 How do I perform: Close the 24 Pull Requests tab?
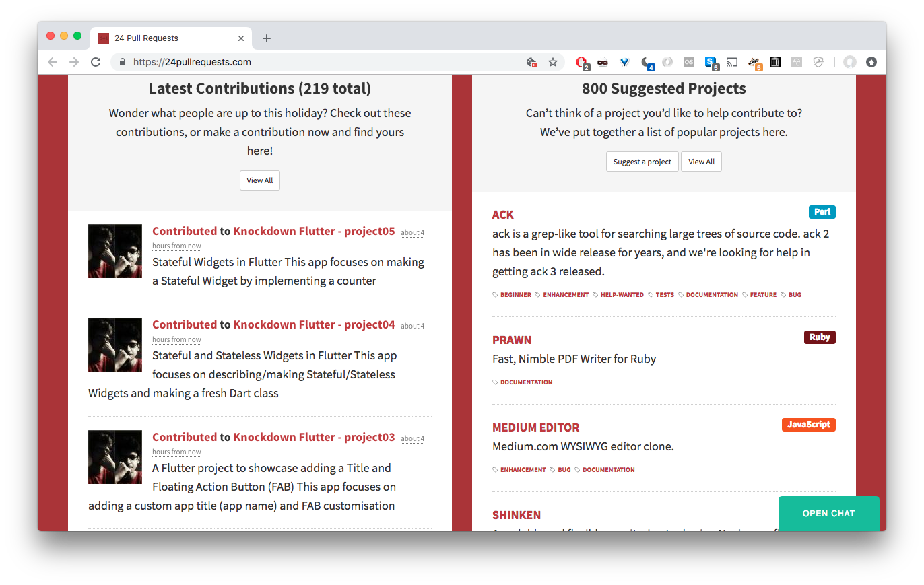[x=241, y=38]
